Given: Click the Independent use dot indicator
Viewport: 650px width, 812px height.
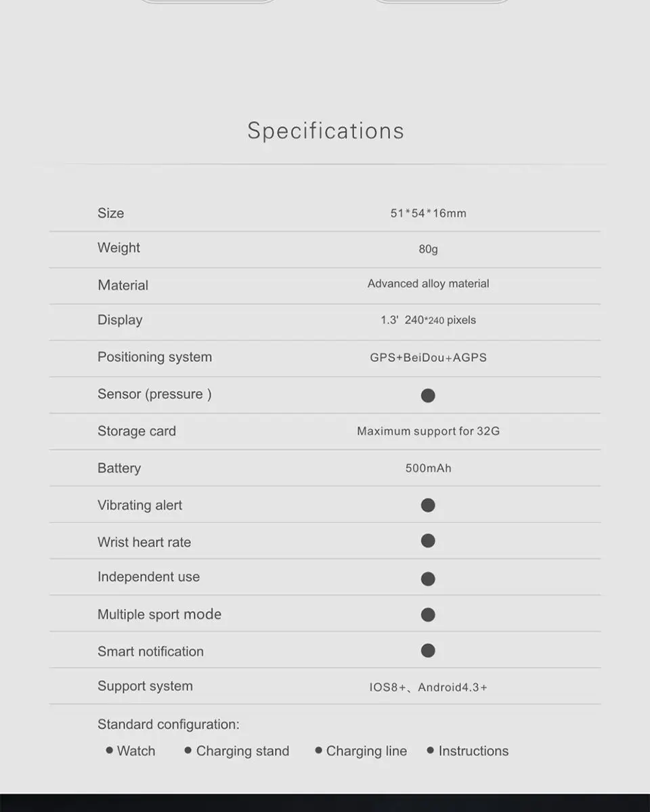Looking at the screenshot, I should (x=428, y=579).
